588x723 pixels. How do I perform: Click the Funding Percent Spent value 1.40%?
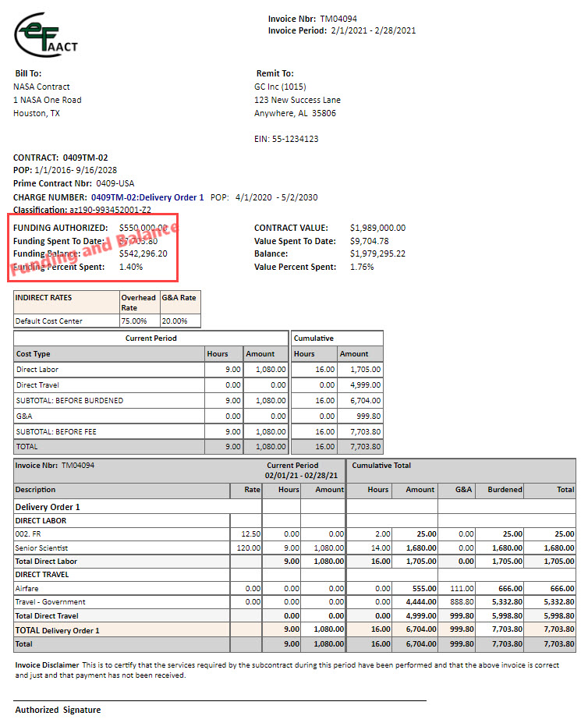pyautogui.click(x=130, y=267)
